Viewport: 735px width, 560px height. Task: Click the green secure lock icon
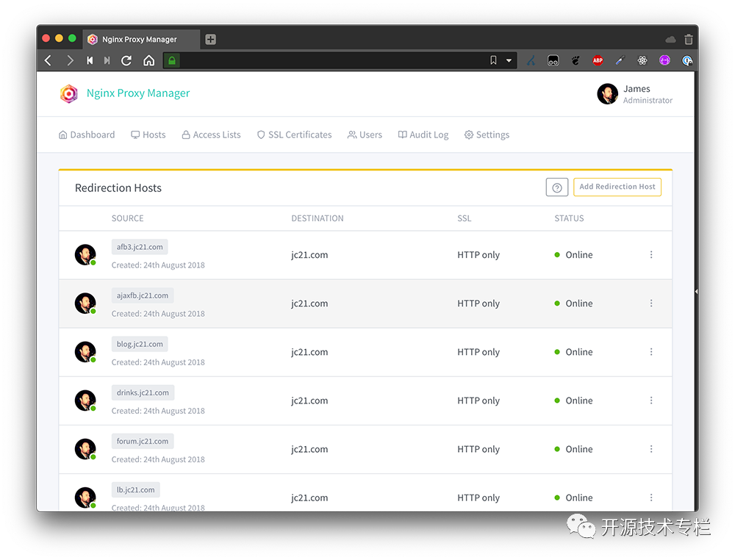(171, 60)
